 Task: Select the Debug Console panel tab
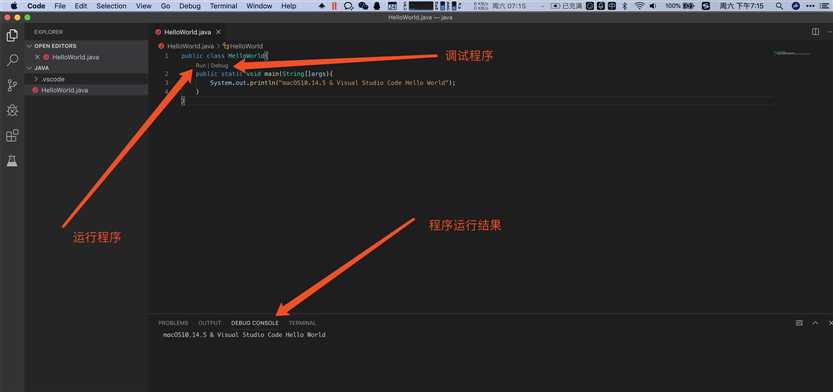click(254, 323)
